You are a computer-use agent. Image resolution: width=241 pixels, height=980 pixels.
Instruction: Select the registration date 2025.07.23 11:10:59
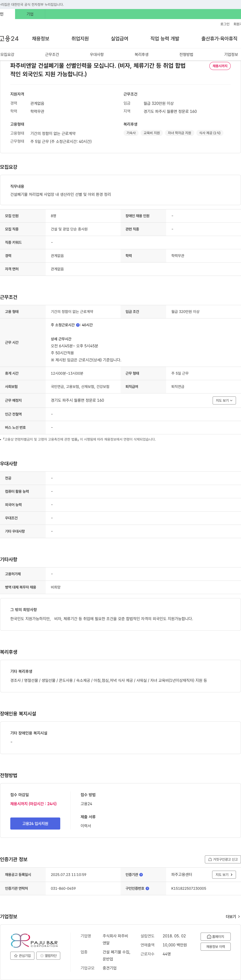pyautogui.click(x=69, y=875)
